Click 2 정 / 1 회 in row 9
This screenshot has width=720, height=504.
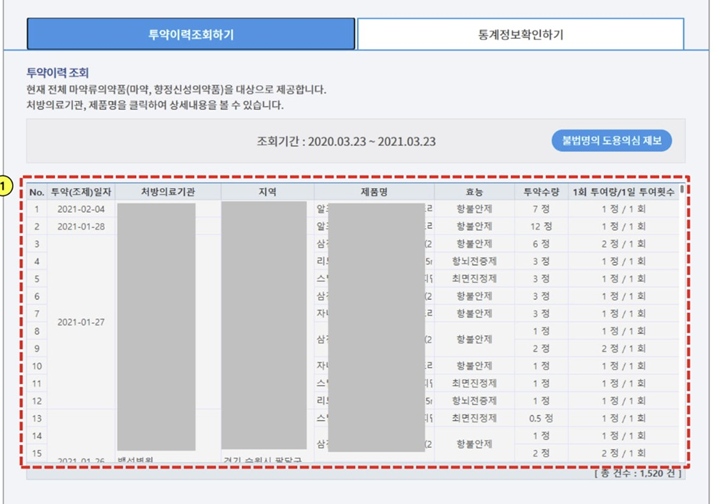[624, 349]
